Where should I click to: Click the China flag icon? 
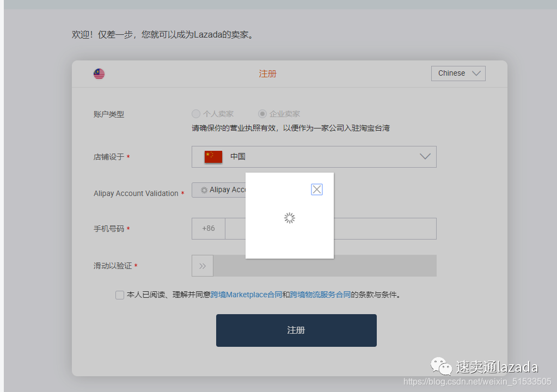(x=213, y=157)
